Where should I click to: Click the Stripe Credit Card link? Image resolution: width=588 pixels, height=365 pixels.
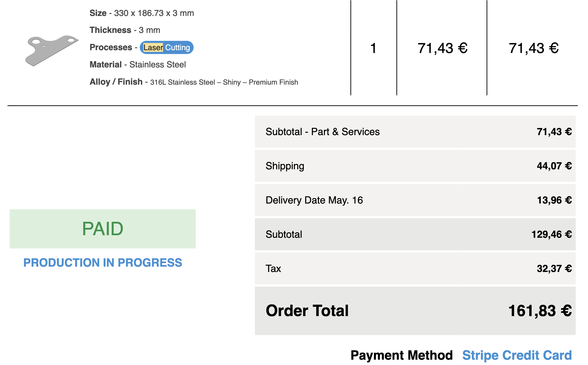tap(517, 355)
